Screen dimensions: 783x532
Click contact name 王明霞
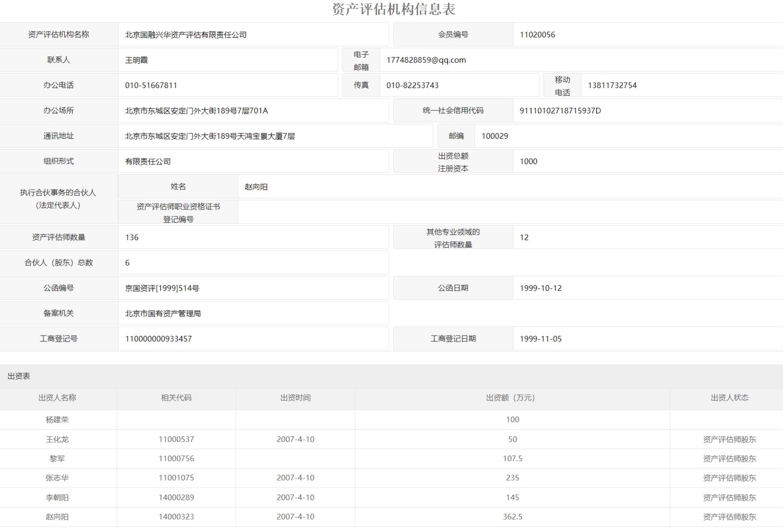click(x=136, y=60)
